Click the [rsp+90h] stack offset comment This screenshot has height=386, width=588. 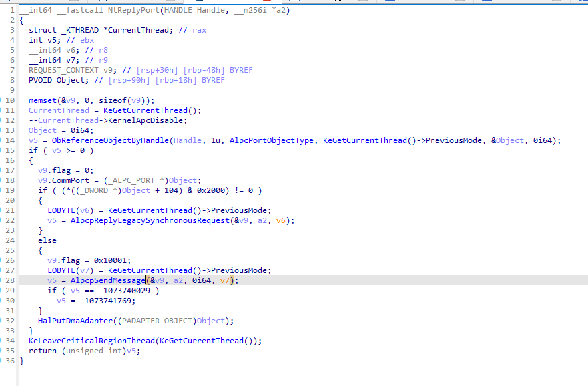129,80
